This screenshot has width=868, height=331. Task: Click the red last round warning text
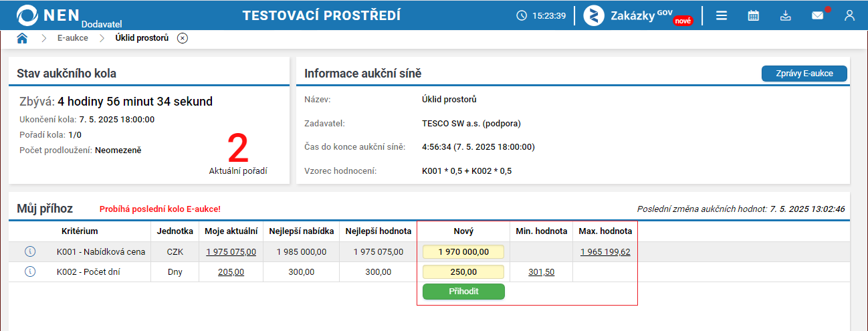click(160, 209)
